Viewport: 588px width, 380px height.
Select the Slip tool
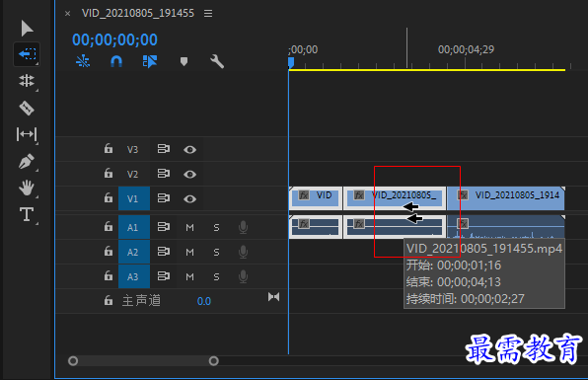click(27, 134)
